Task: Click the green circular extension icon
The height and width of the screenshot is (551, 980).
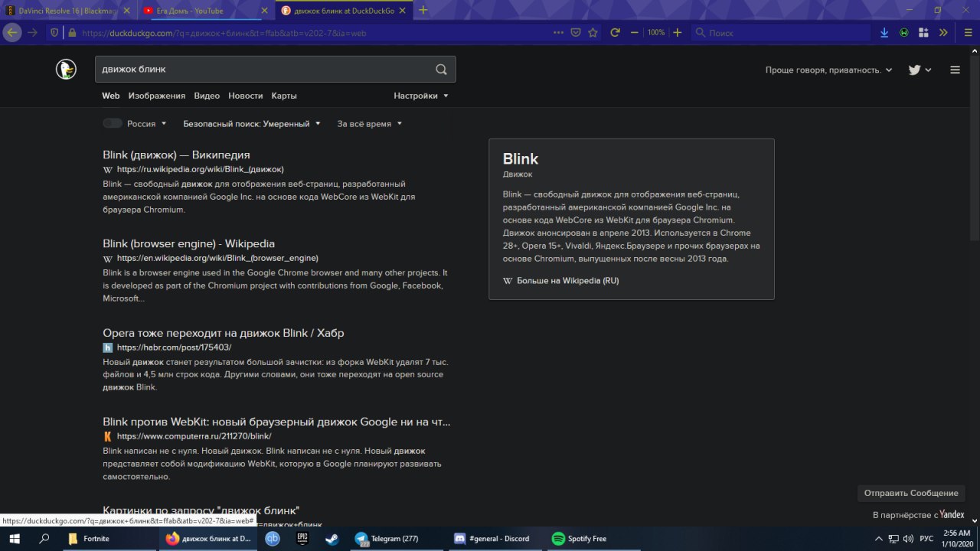Action: (x=904, y=33)
